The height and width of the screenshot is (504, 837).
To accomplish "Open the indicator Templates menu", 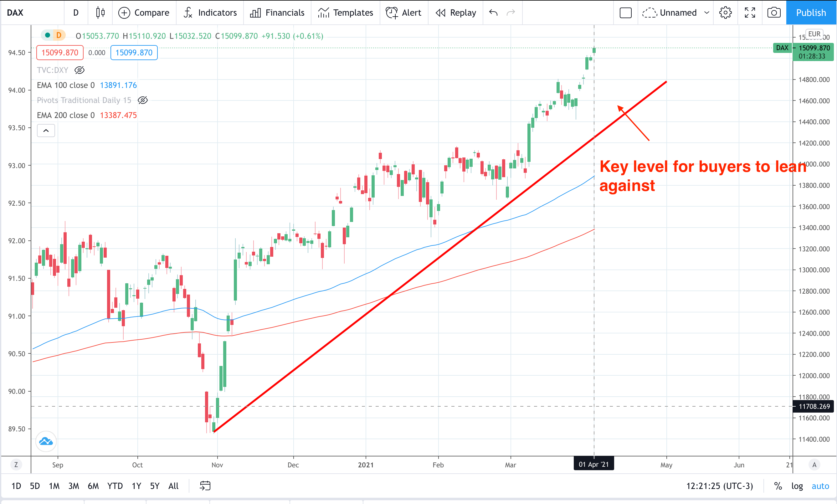I will click(x=345, y=13).
